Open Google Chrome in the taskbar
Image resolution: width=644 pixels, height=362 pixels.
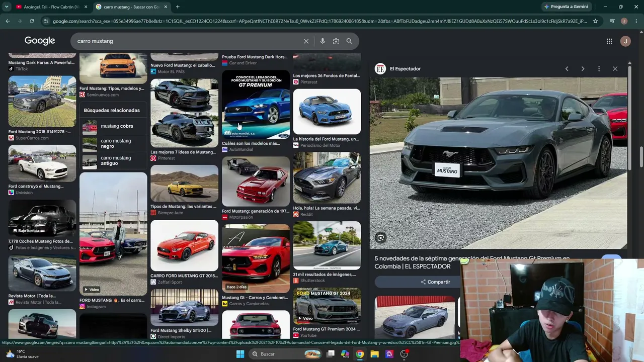tap(360, 354)
